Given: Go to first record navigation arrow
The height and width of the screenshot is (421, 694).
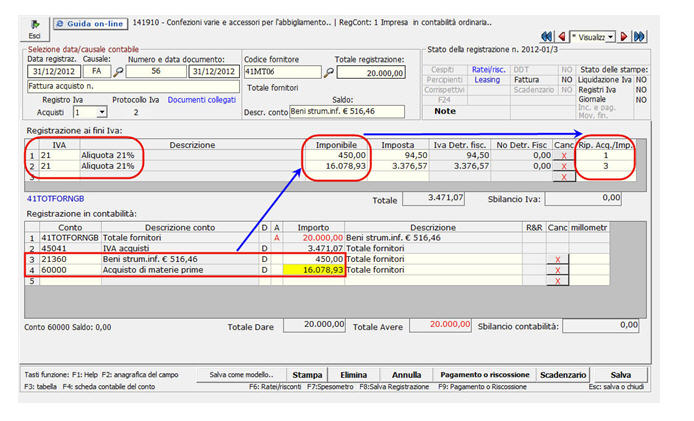Looking at the screenshot, I should (x=547, y=36).
